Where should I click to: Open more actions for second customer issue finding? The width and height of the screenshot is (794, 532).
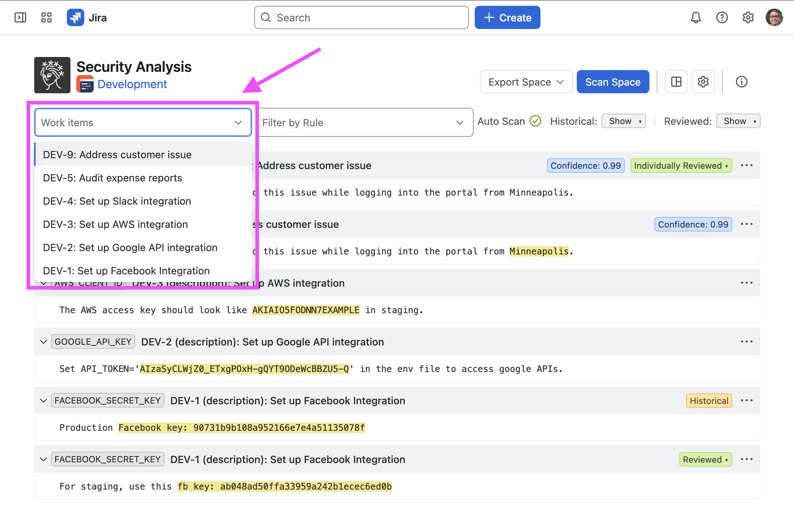[x=747, y=224]
